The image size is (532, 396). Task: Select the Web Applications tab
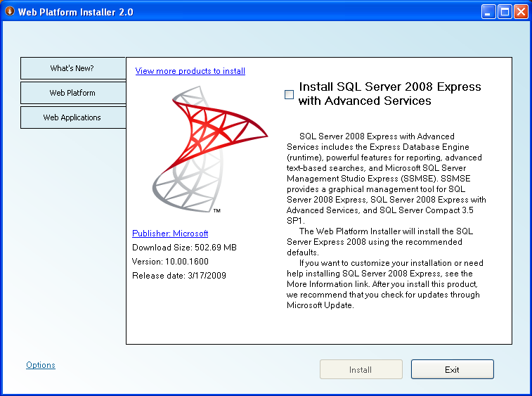click(x=73, y=117)
